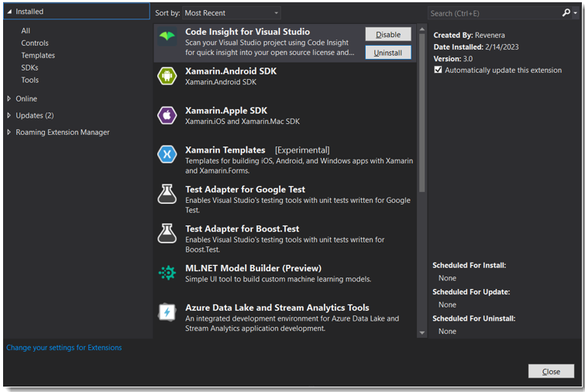This screenshot has height=392, width=585.
Task: Collapse the Installed category
Action: tap(9, 12)
